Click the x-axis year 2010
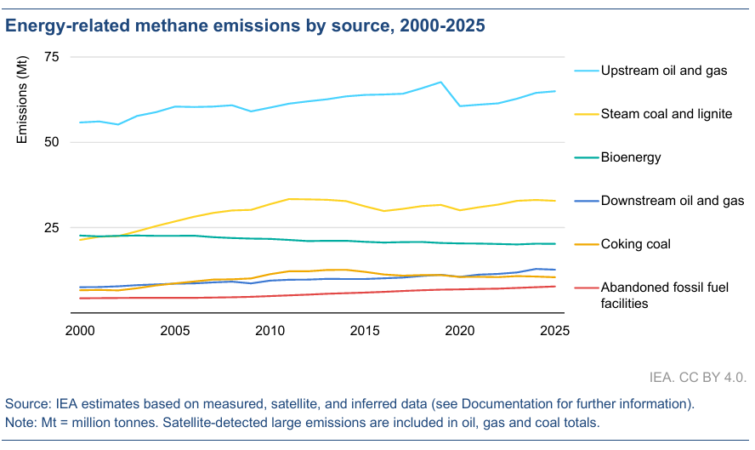Screen dimensions: 755x450 tap(270, 331)
